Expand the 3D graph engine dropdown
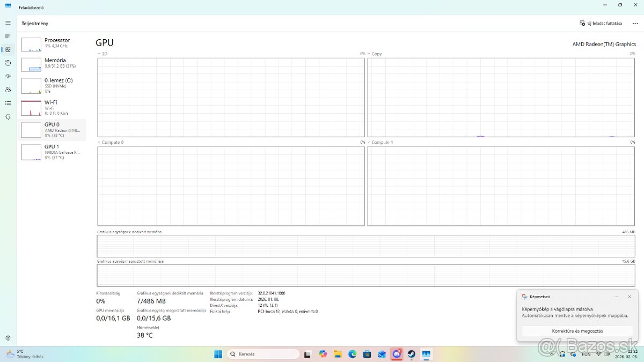 pyautogui.click(x=99, y=54)
